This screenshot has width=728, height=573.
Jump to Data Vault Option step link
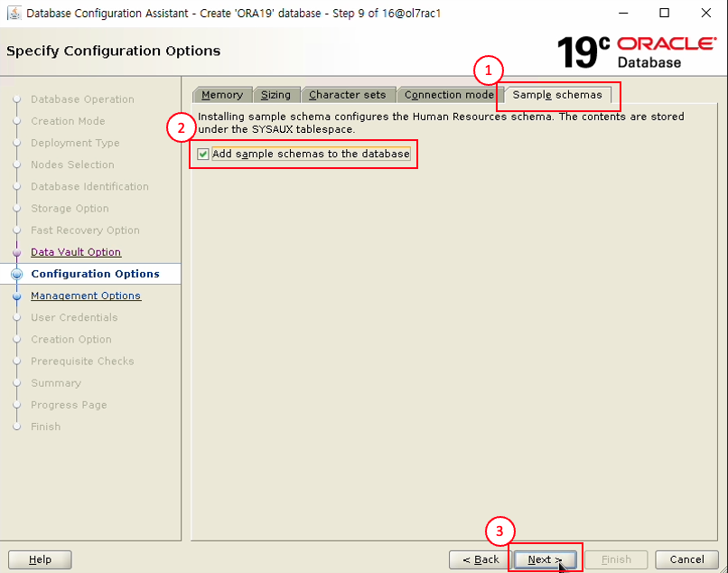pyautogui.click(x=76, y=252)
